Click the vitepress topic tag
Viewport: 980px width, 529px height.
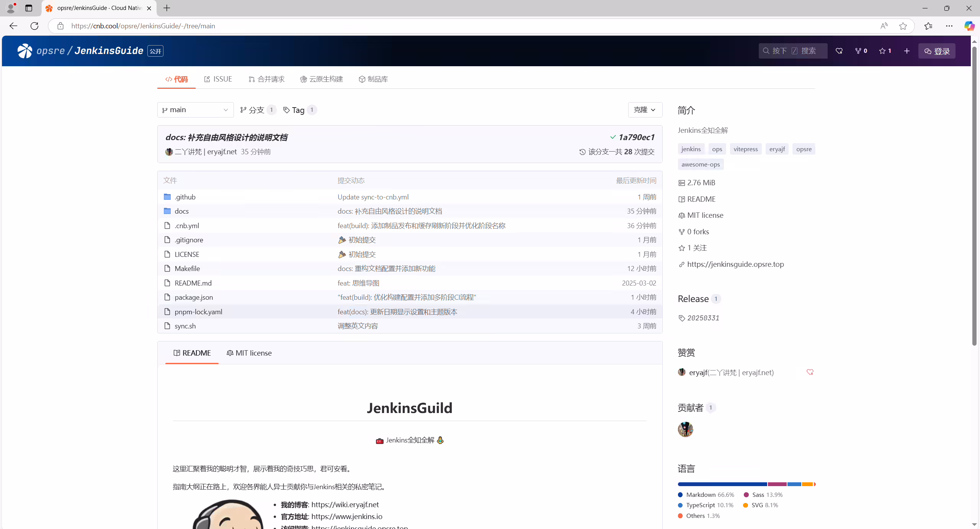[745, 149]
